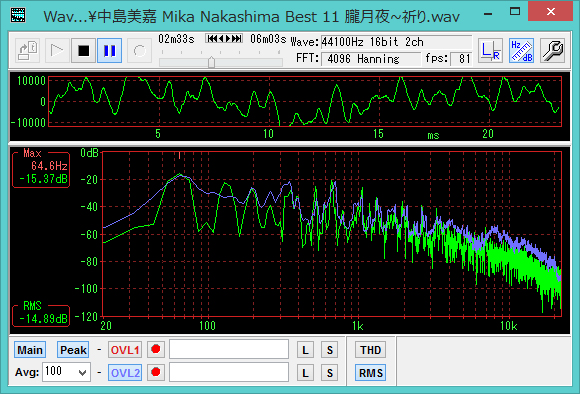580x394 pixels.
Task: Save OVL2 overlay with S button
Action: click(330, 373)
